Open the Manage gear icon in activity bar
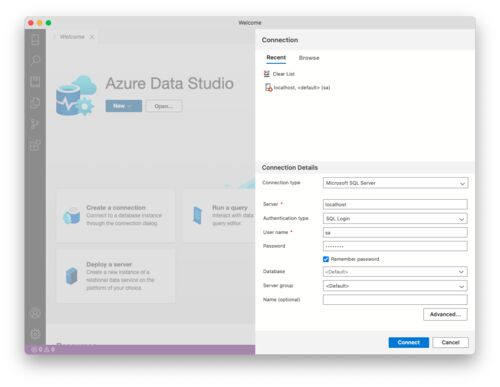The image size is (500, 387). click(x=35, y=334)
